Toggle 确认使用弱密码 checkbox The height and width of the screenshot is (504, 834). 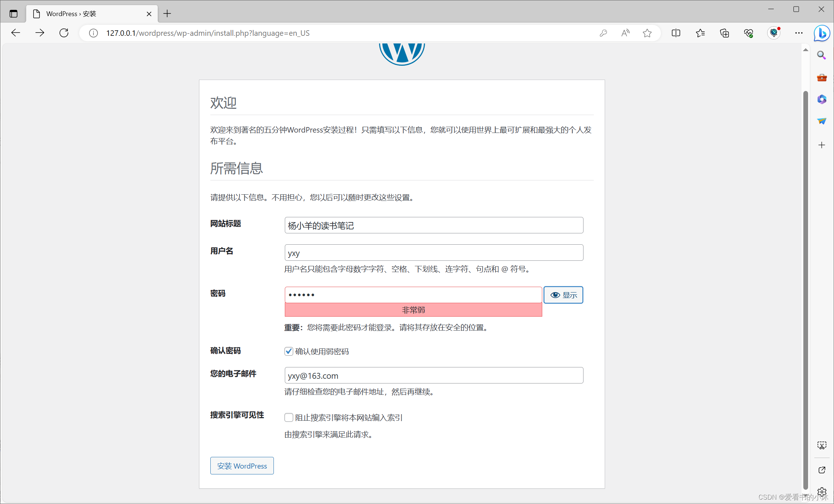pyautogui.click(x=288, y=351)
